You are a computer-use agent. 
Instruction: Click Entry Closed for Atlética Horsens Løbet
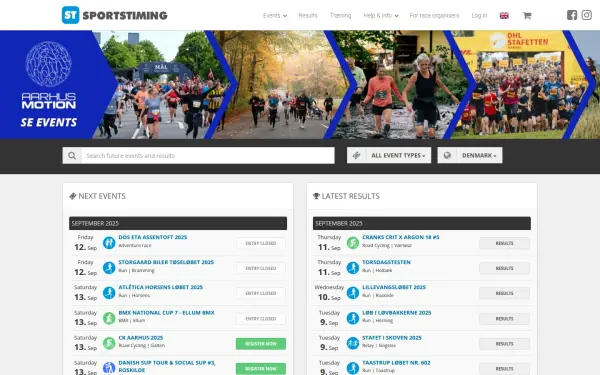(261, 293)
